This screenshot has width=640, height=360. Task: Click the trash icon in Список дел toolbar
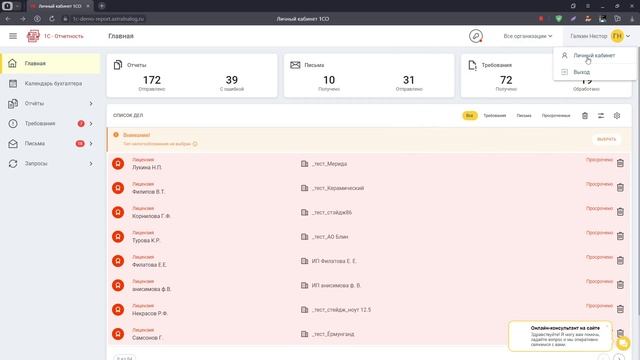click(x=585, y=116)
